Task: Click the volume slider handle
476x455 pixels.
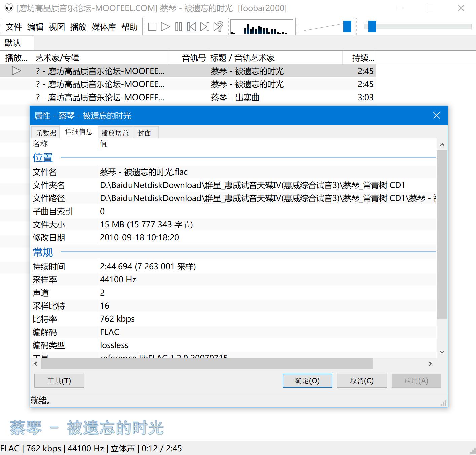Action: [347, 27]
